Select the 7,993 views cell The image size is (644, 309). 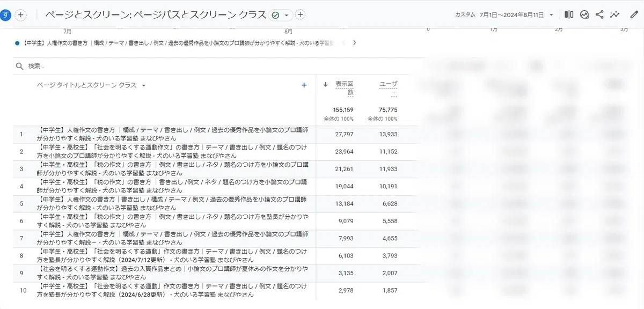(346, 238)
